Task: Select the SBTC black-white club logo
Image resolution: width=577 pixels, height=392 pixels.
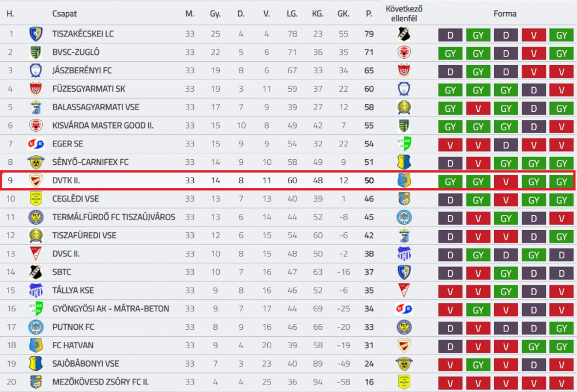Action: 36,272
